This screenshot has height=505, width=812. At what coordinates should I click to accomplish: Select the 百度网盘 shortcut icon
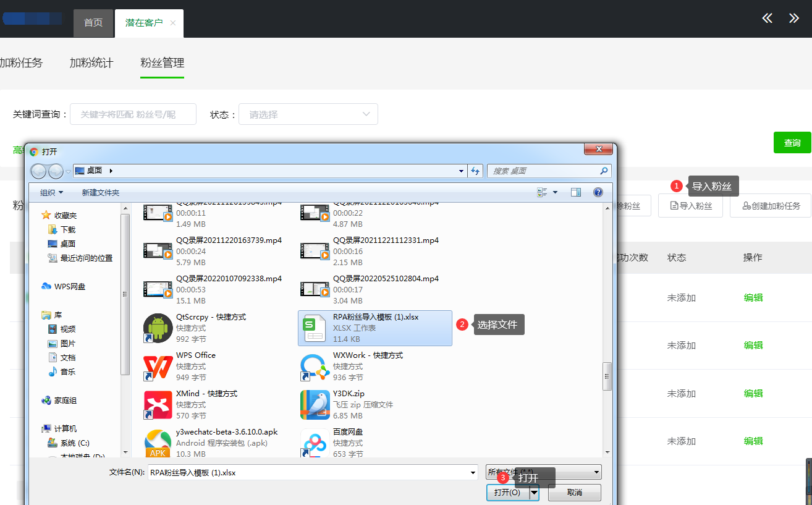315,443
